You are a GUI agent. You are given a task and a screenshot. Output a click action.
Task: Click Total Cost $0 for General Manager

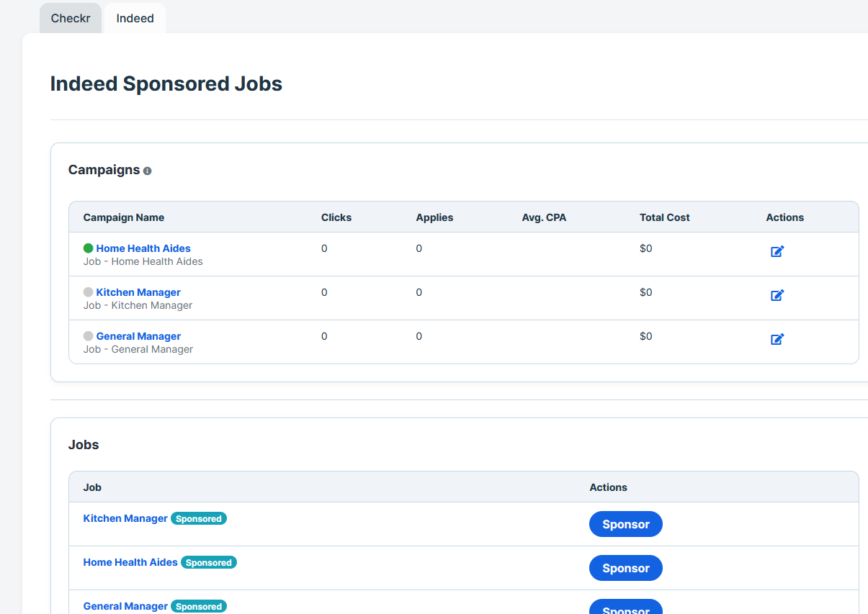click(x=646, y=336)
